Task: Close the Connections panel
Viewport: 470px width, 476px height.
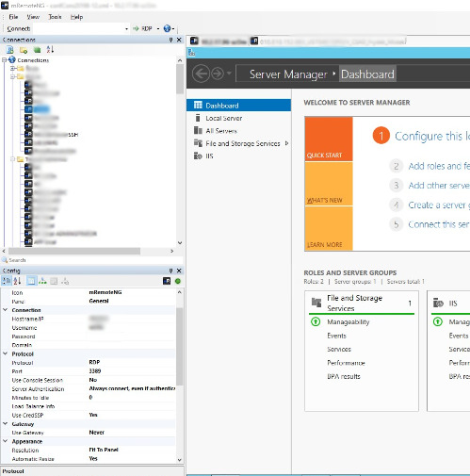Action: 179,40
